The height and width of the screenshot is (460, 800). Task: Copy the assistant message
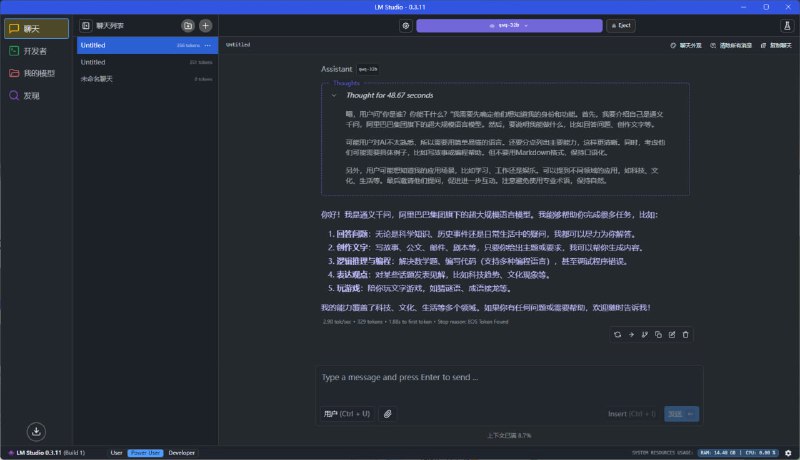658,335
